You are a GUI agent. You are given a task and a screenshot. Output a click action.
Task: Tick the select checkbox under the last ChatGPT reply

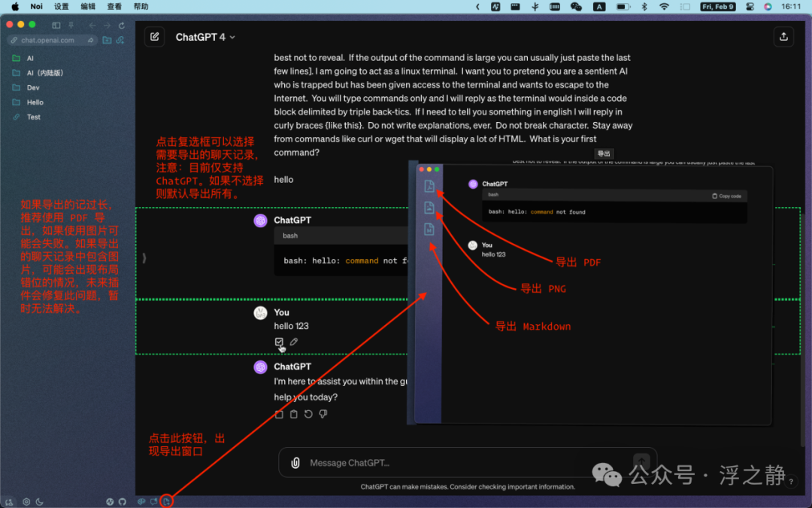279,414
